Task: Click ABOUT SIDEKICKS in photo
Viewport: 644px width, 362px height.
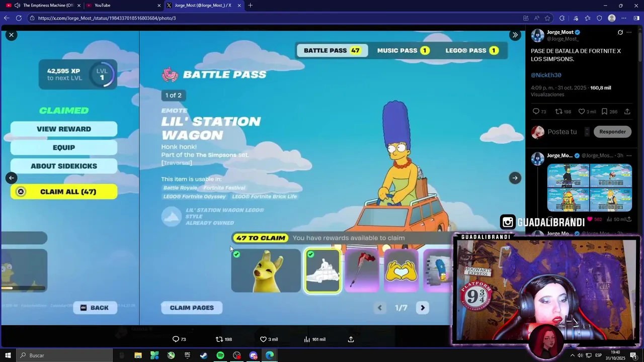Action: point(64,166)
